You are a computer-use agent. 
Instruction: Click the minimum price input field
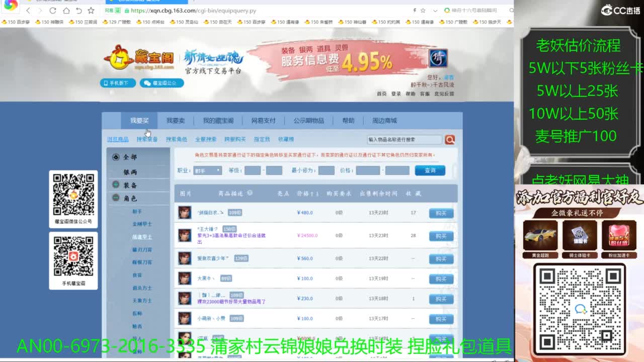(x=368, y=170)
